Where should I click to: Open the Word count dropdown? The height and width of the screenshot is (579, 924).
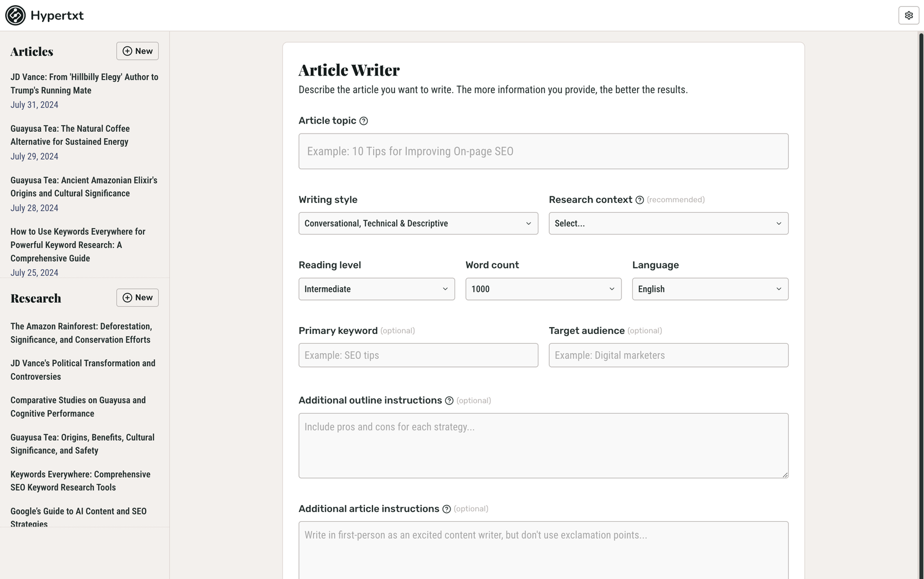pyautogui.click(x=543, y=289)
